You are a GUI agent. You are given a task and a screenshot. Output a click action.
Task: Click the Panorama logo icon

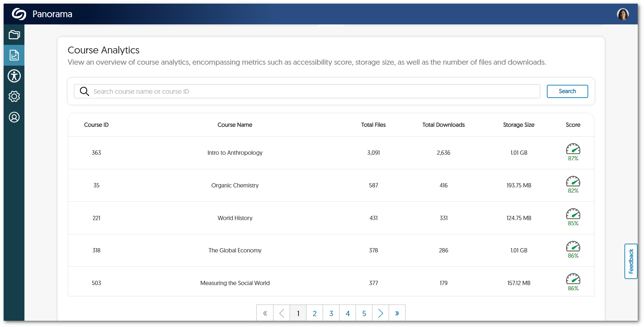point(19,14)
